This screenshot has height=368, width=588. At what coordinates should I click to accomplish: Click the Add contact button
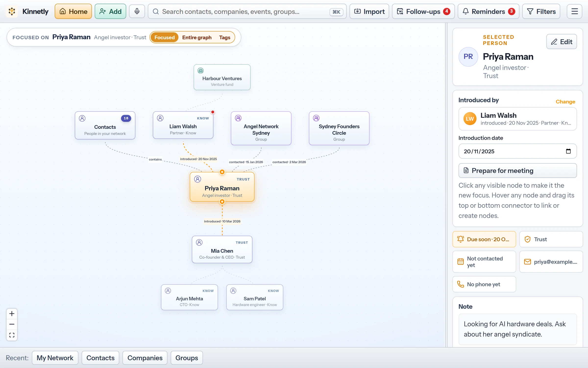(110, 11)
